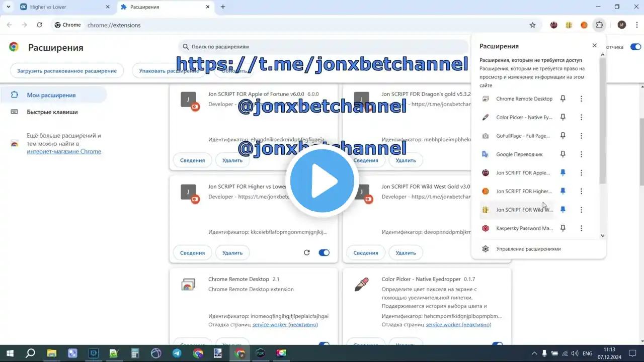Open service worker link for Color Picker
This screenshot has height=362, width=644.
tap(458, 324)
